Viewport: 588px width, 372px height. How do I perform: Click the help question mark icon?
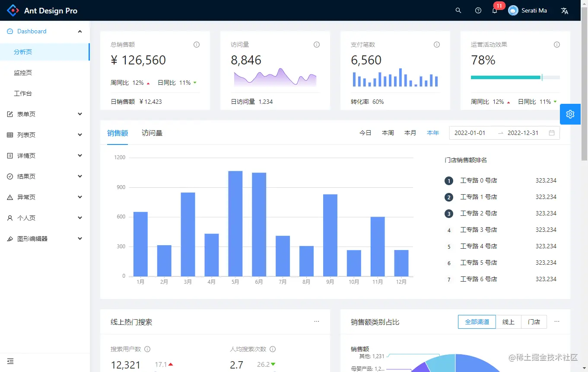[x=478, y=10]
